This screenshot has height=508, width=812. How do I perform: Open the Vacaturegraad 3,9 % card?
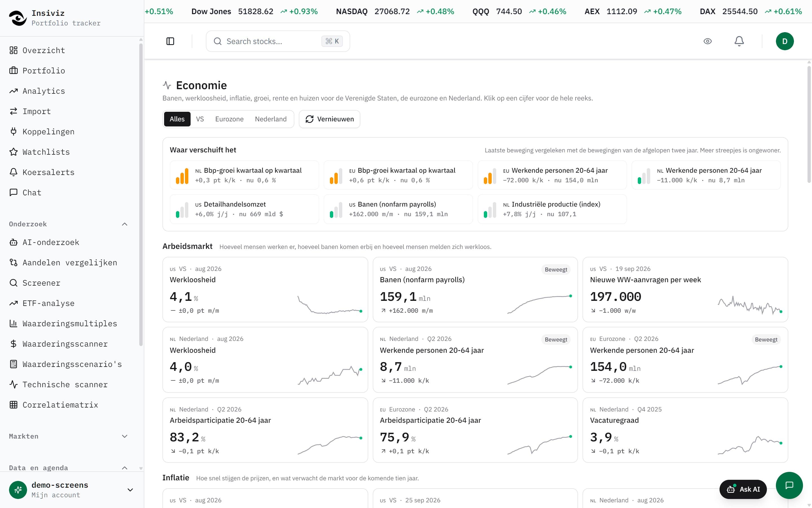click(685, 430)
